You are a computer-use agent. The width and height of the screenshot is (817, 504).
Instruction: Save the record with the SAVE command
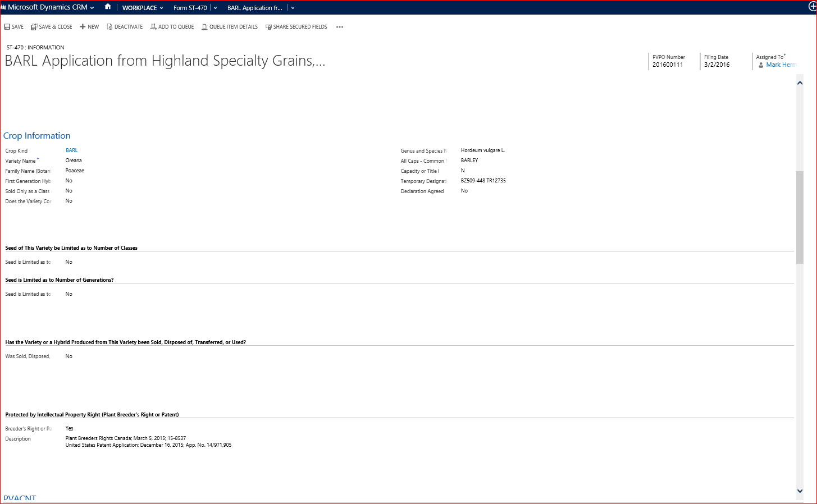pos(14,27)
